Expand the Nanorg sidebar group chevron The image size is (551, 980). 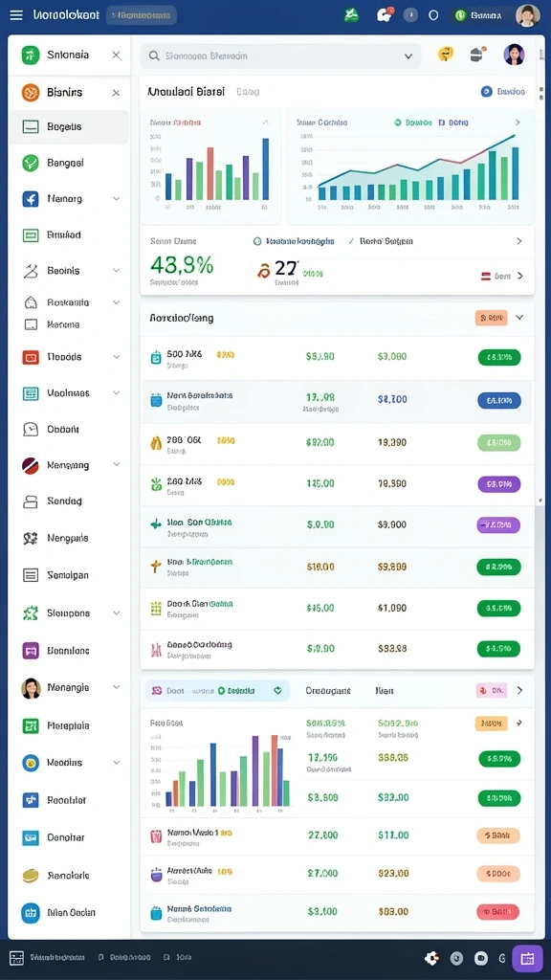coord(116,199)
